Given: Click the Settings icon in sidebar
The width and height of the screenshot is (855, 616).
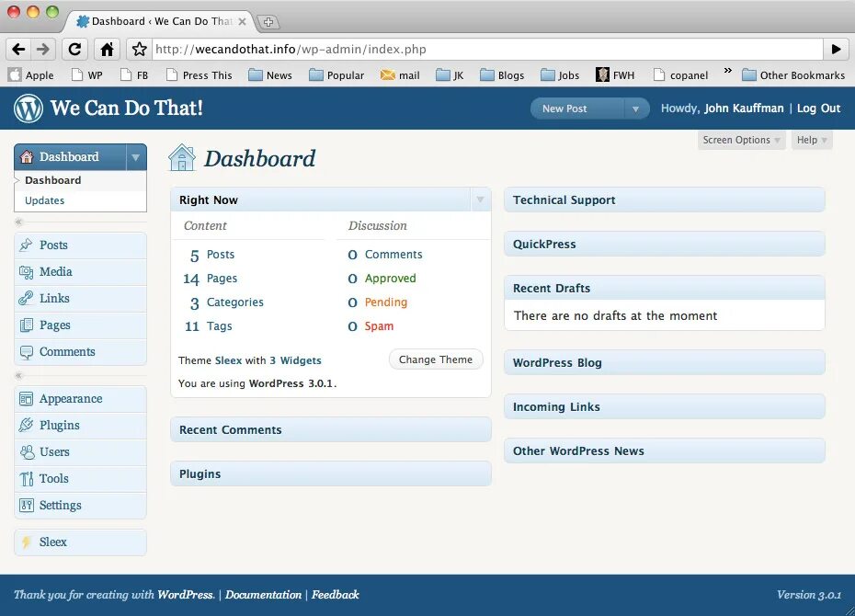Looking at the screenshot, I should [26, 506].
